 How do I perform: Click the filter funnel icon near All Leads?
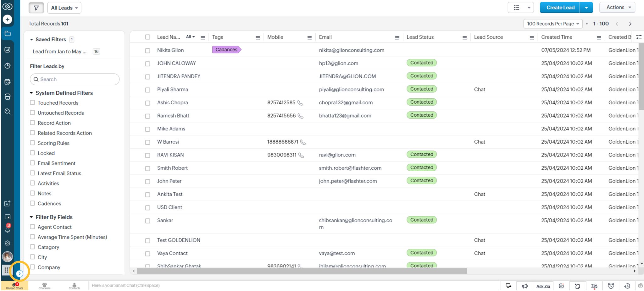[x=36, y=8]
